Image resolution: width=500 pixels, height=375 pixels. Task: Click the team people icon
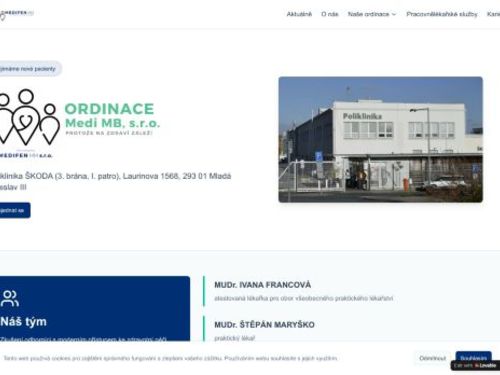pos(9,298)
